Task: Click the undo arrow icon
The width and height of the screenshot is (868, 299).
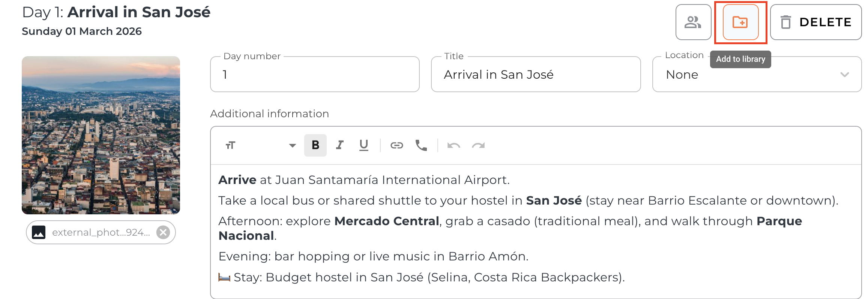Action: pyautogui.click(x=454, y=145)
